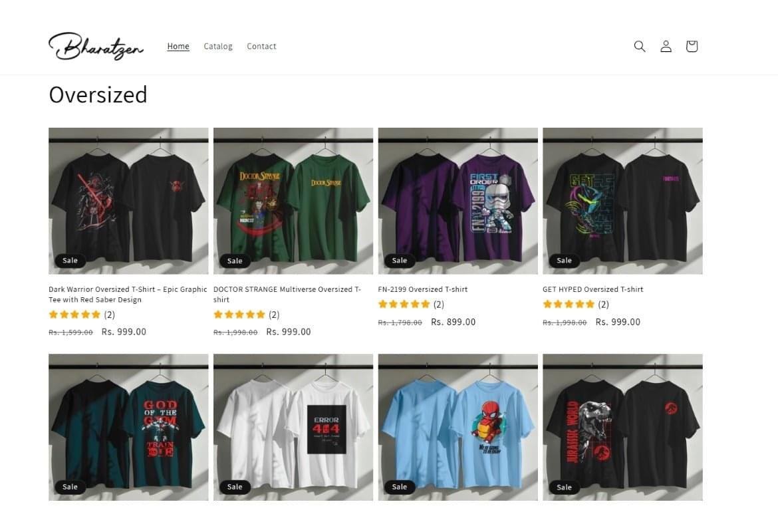
Task: Click the Sale badge on Dark Warrior shirt
Action: pos(69,260)
